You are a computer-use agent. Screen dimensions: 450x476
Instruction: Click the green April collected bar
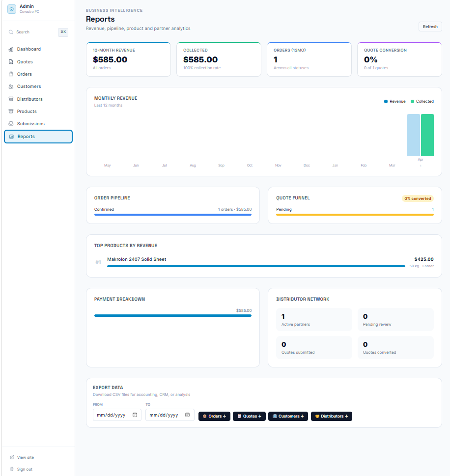(x=427, y=135)
